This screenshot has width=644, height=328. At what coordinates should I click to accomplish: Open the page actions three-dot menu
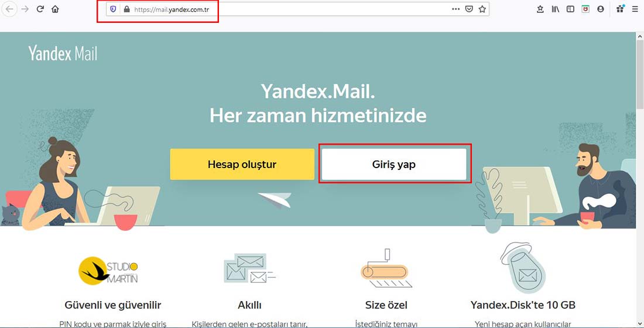coord(455,9)
